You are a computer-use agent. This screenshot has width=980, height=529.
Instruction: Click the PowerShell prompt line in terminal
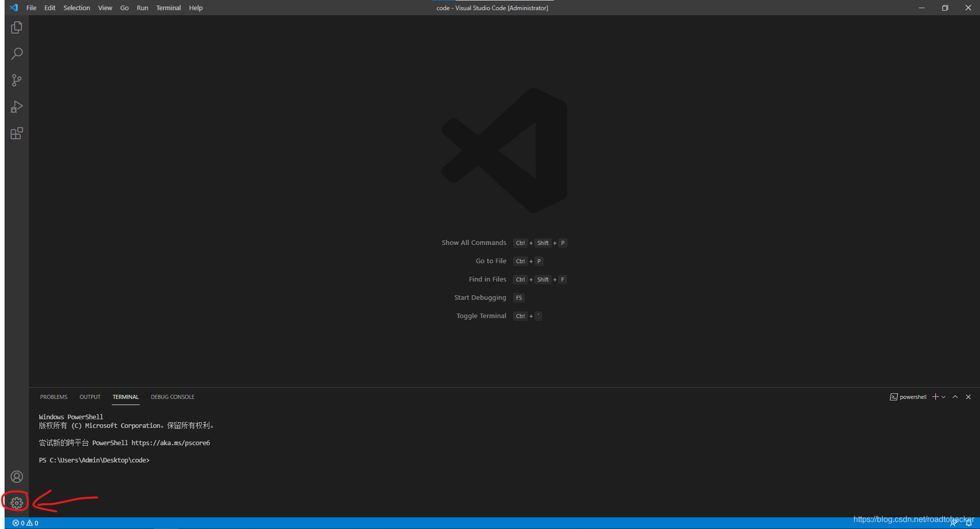94,460
